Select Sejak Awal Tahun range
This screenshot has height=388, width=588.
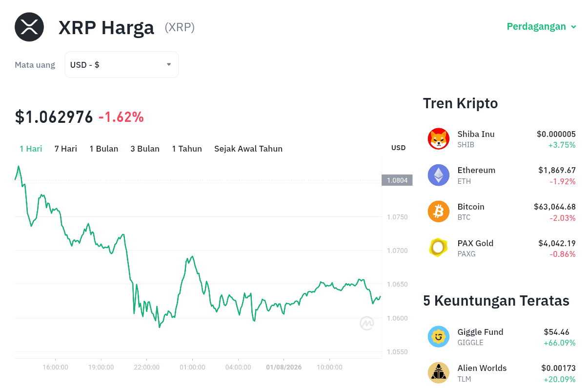[x=248, y=149]
